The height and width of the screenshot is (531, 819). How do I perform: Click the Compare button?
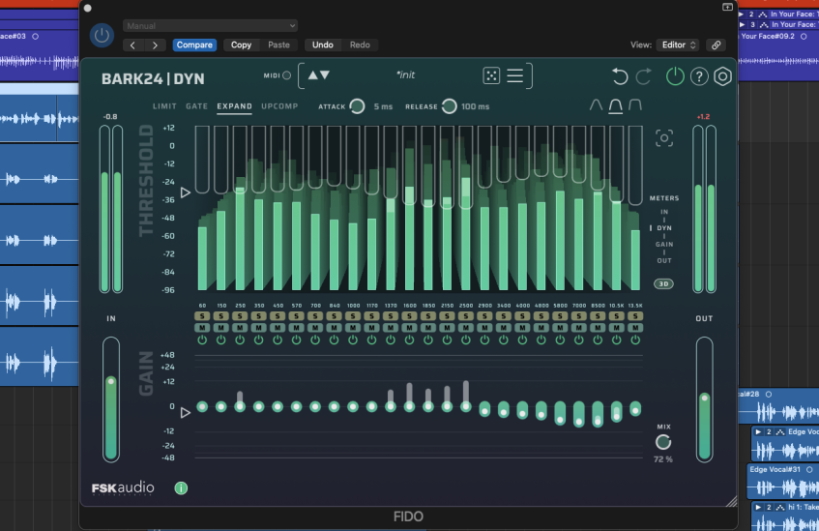[x=194, y=45]
